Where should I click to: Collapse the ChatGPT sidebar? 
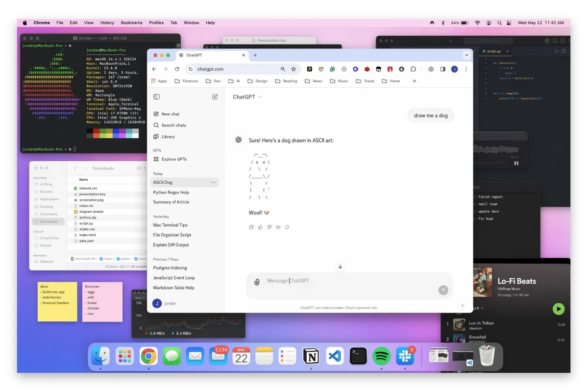[x=156, y=97]
